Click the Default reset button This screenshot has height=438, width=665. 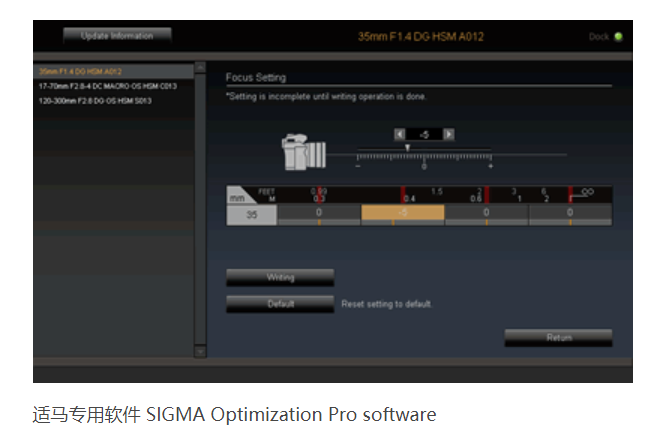pos(280,304)
